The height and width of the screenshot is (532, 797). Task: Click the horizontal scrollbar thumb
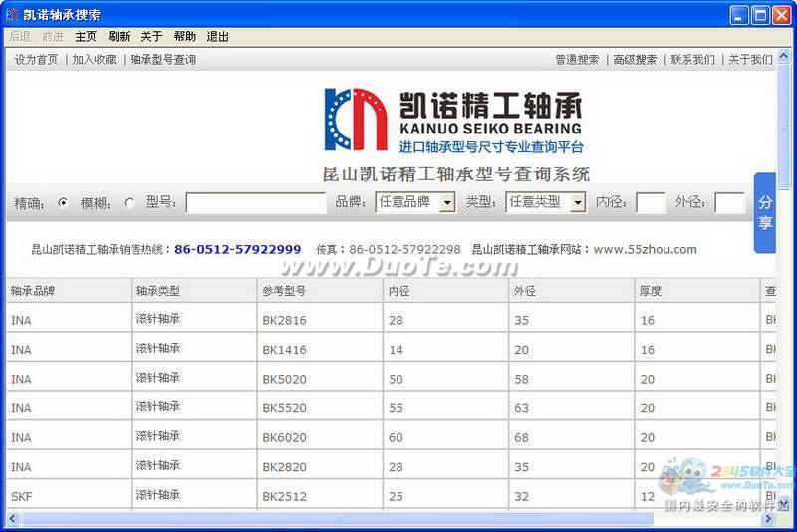337,519
